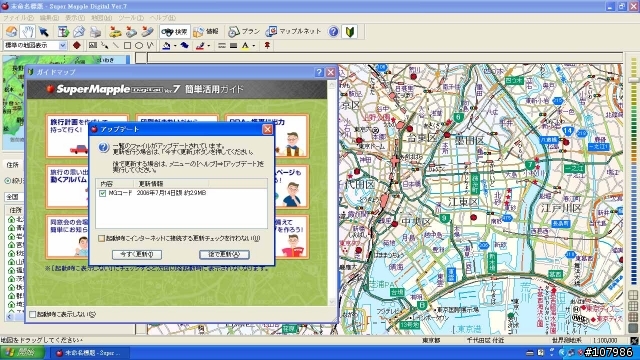Select the 絞り radio button in left panel
The height and width of the screenshot is (360, 640).
pos(8,180)
